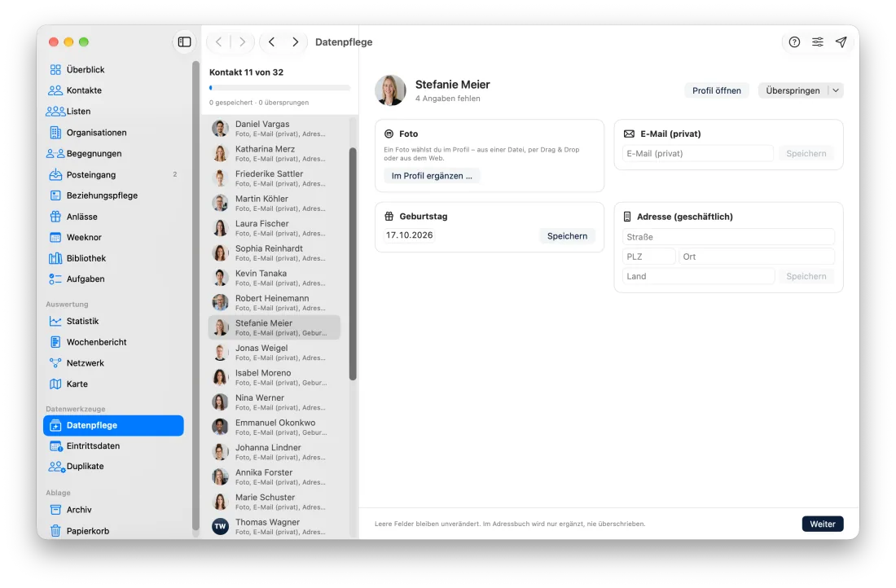
Task: Focus the PLZ input field
Action: (648, 257)
